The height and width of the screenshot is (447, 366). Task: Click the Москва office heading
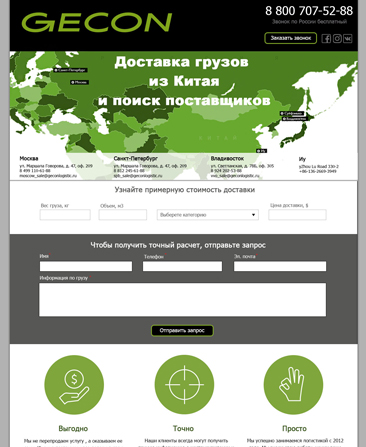29,158
